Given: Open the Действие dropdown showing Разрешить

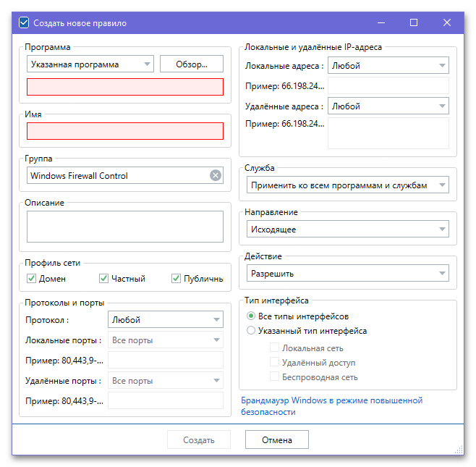Looking at the screenshot, I should coord(347,273).
